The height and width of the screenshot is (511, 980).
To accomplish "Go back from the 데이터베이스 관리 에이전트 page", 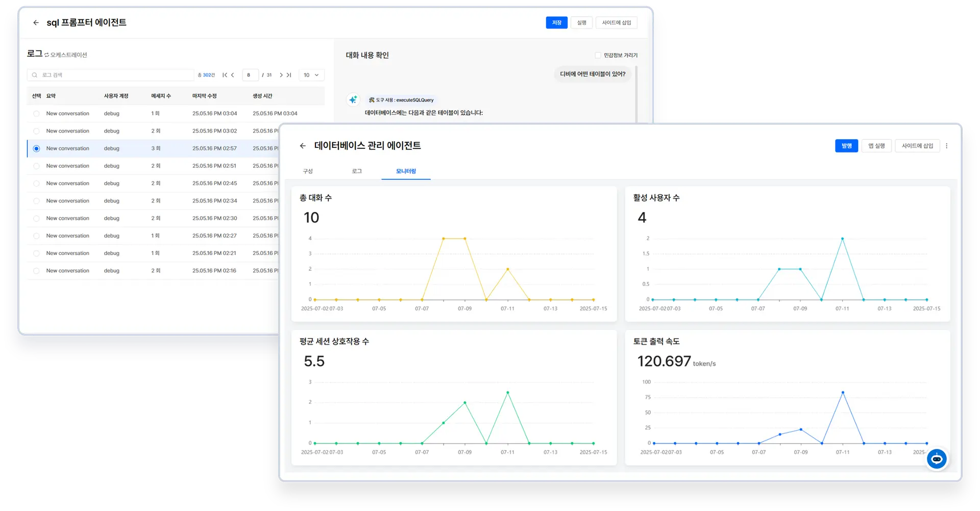I will point(303,146).
